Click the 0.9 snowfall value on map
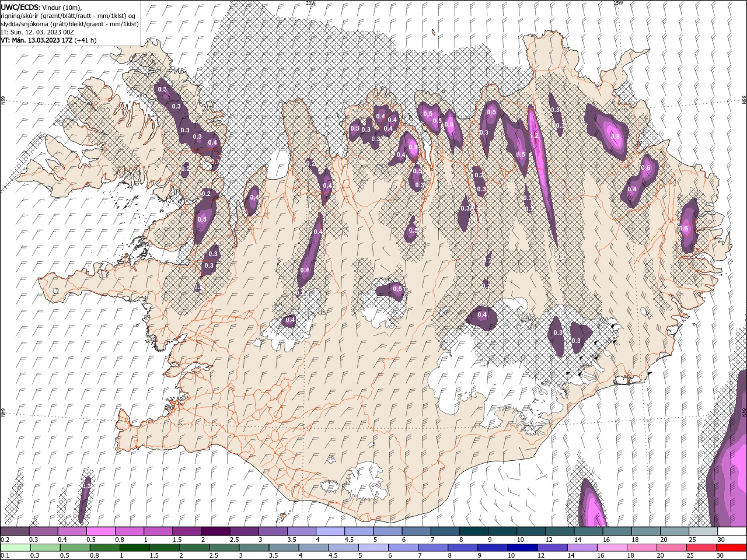Image resolution: width=747 pixels, height=560 pixels. [x=413, y=148]
